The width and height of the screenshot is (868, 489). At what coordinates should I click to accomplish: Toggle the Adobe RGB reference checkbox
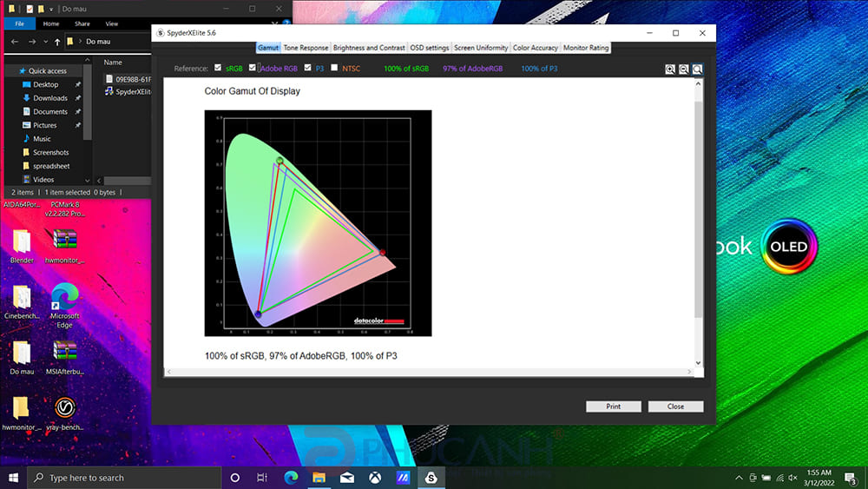(x=253, y=68)
